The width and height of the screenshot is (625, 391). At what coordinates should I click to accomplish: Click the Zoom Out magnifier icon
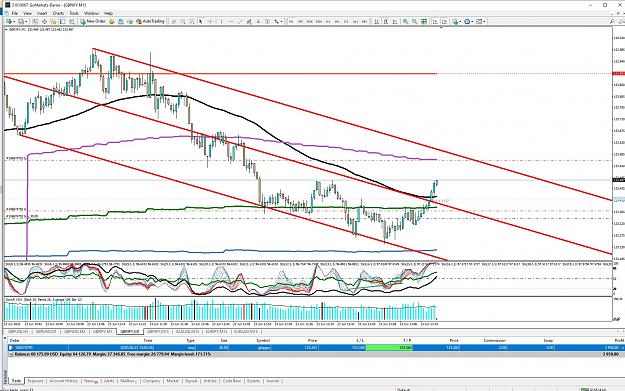tap(415, 22)
